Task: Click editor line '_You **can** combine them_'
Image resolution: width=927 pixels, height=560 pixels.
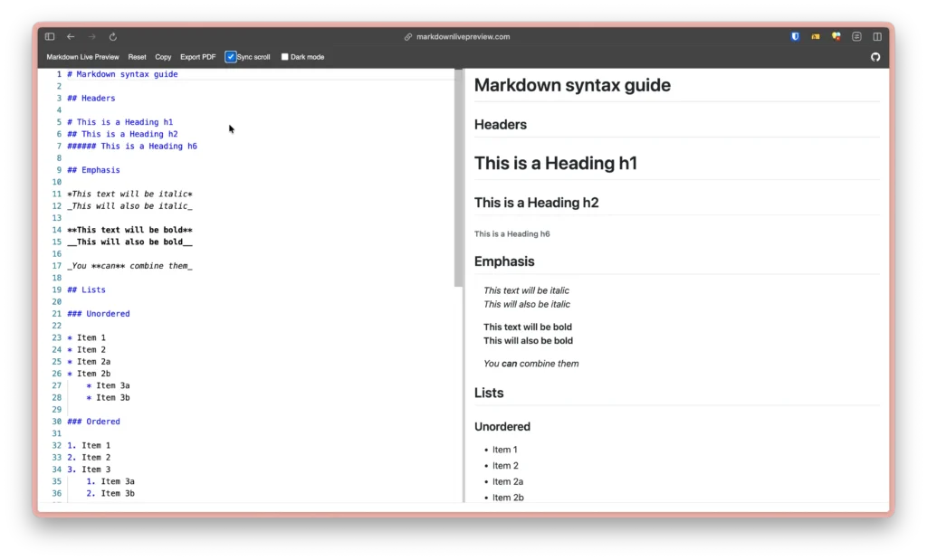Action: coord(129,266)
